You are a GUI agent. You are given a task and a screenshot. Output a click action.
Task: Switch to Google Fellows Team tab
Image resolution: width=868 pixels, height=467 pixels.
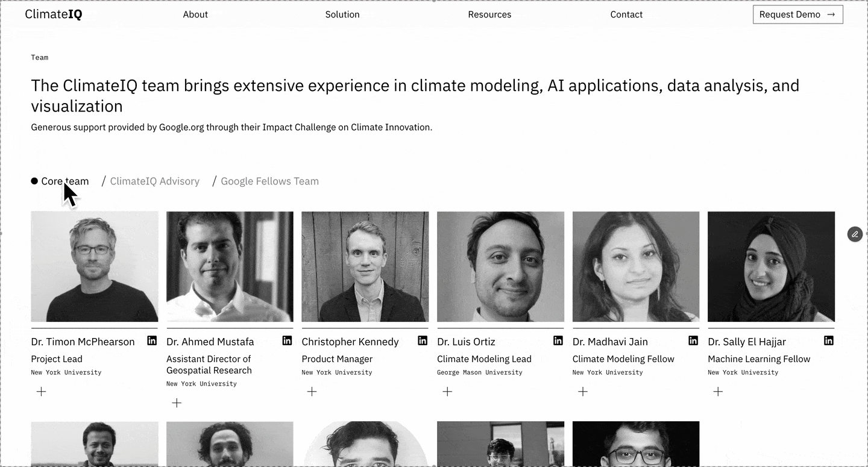(x=269, y=181)
